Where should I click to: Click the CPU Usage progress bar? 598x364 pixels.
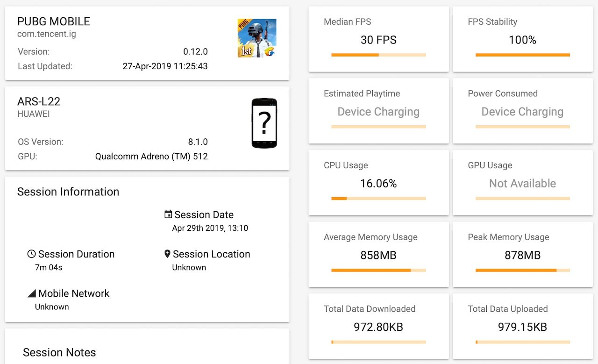[x=379, y=199]
